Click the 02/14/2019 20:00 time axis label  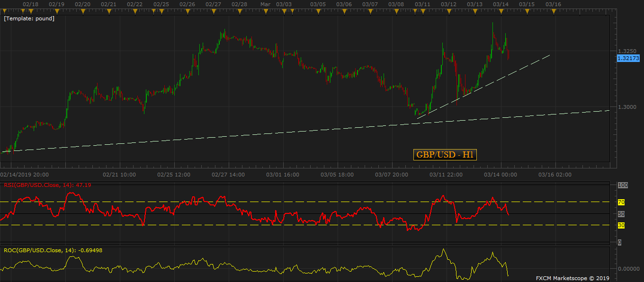pos(25,175)
